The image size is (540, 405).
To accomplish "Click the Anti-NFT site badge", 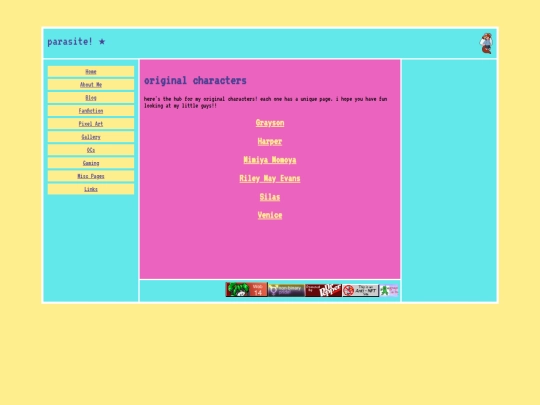I will tap(361, 290).
